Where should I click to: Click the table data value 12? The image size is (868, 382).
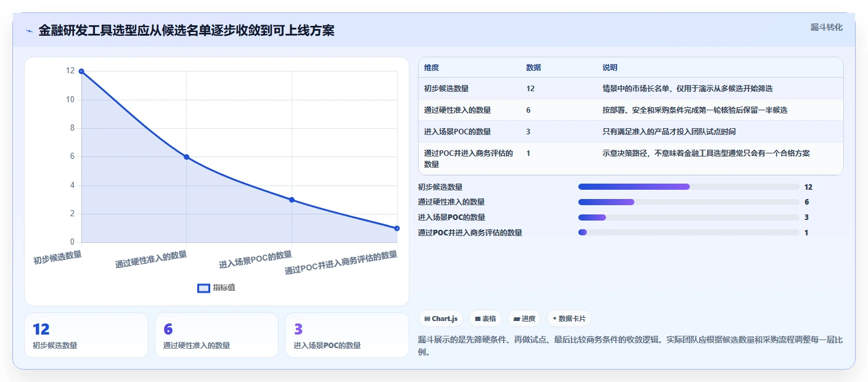531,89
